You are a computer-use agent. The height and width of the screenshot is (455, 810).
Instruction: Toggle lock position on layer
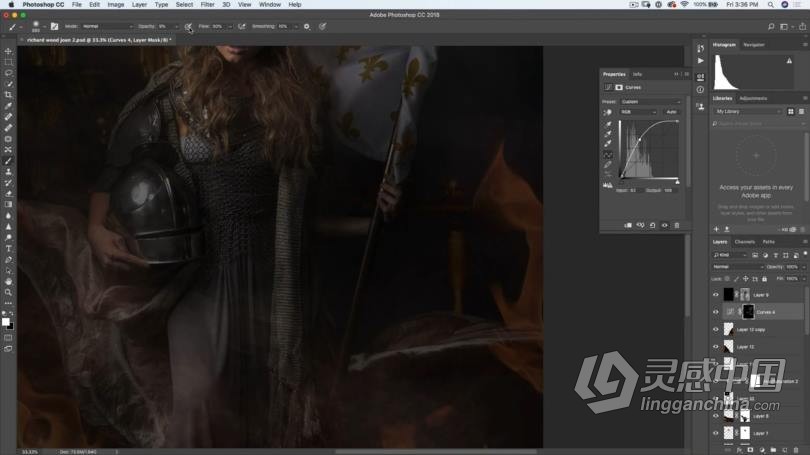[x=745, y=279]
